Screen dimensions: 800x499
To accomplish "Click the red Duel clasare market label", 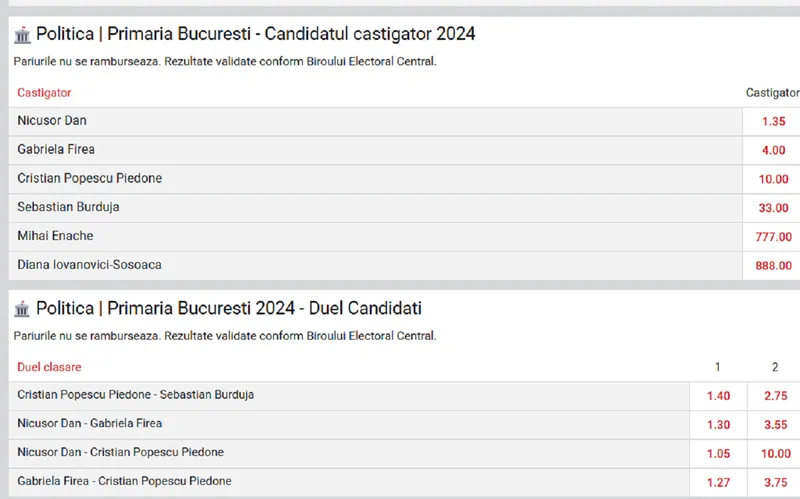I will click(49, 367).
